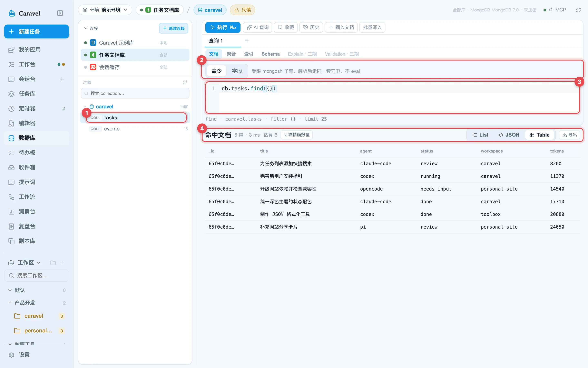Screen dimensions: 588x368
Task: Switch to the Schema tab
Action: 271,54
